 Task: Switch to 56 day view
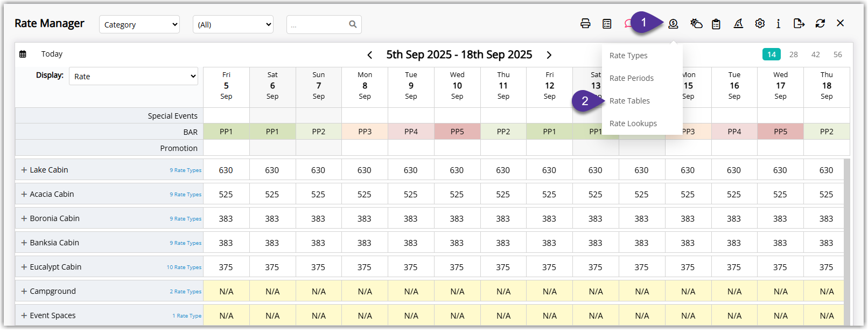coord(838,54)
